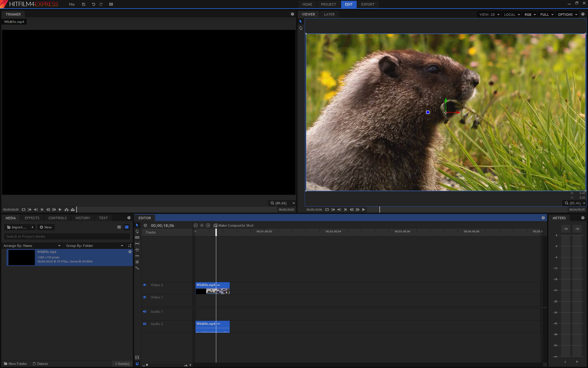Click the Import... button

[x=17, y=227]
